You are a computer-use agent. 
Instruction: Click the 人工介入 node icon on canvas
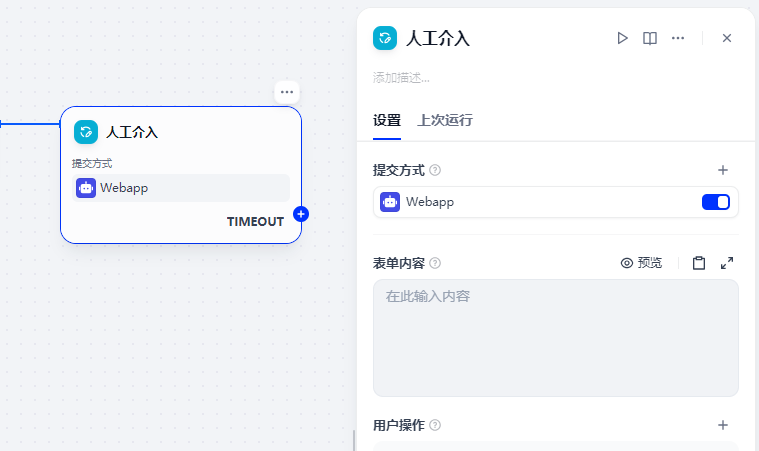[x=86, y=132]
